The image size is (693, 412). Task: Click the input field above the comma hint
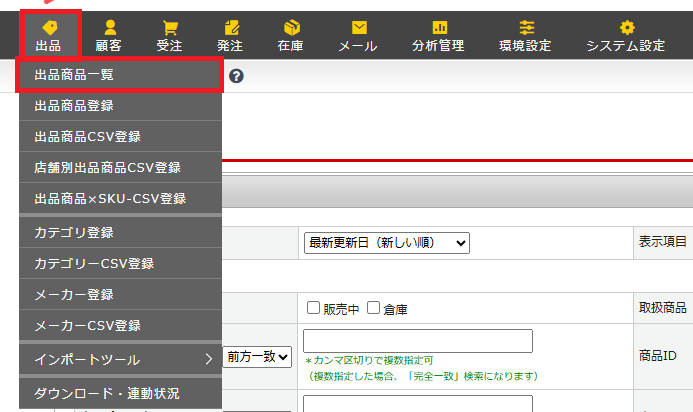(x=418, y=341)
